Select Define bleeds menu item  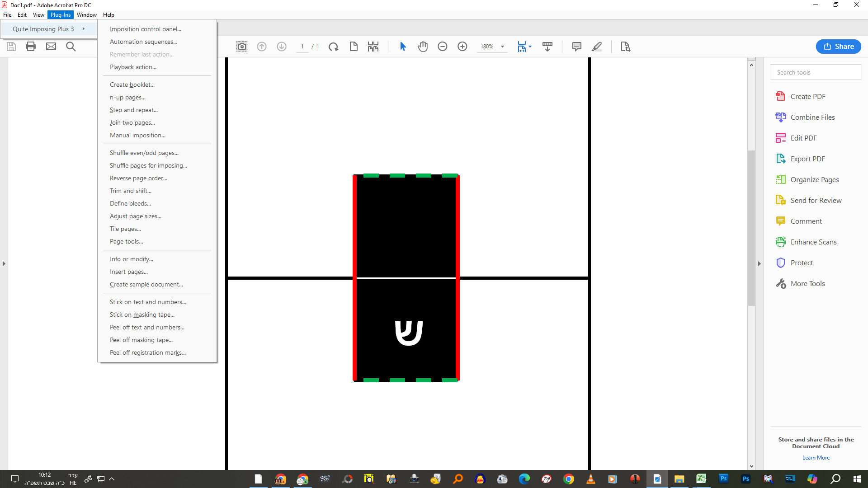(130, 203)
